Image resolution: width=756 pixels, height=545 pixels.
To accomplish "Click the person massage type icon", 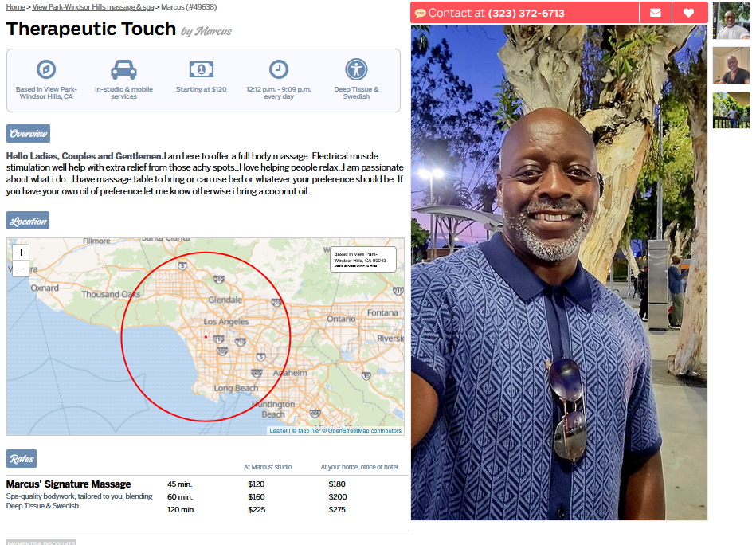I will tap(356, 69).
